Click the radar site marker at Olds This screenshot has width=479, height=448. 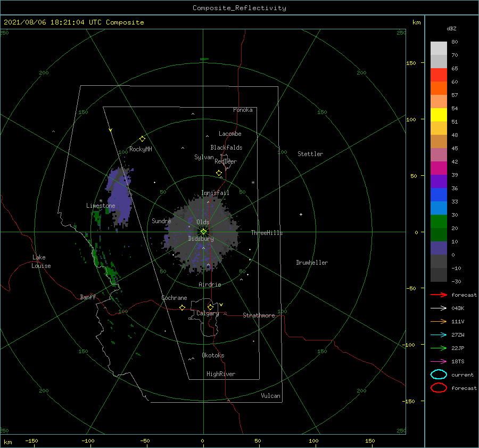tap(203, 232)
